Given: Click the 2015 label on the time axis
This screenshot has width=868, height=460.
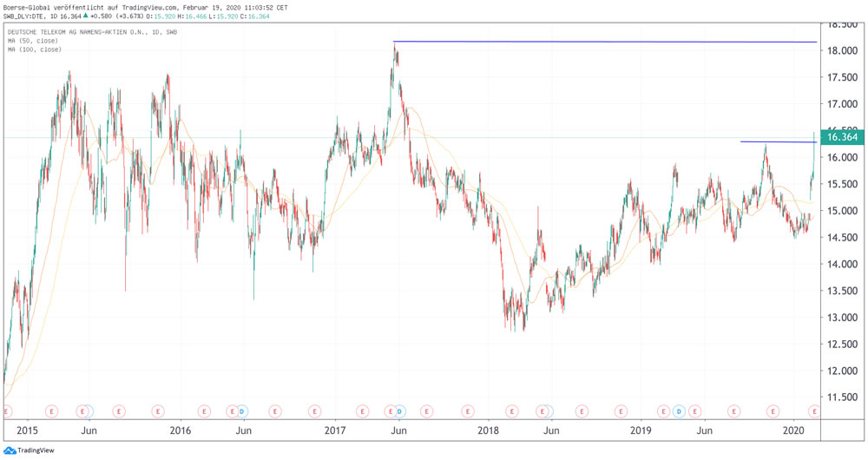Looking at the screenshot, I should click(27, 430).
